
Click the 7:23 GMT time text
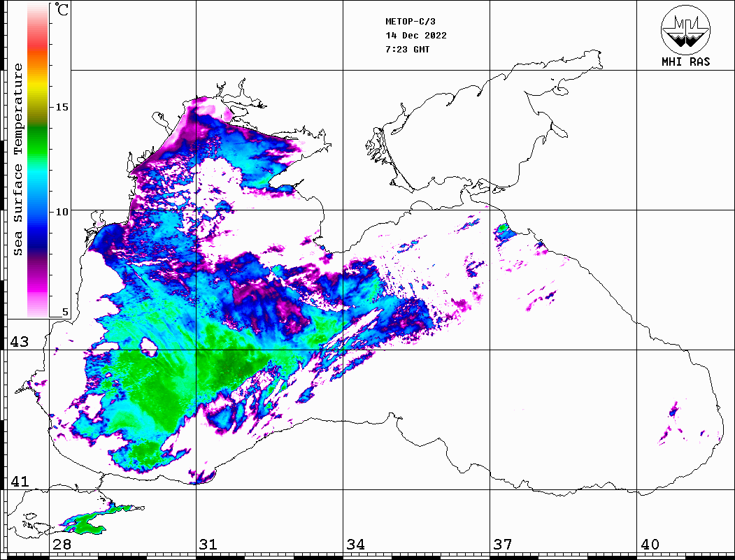407,49
